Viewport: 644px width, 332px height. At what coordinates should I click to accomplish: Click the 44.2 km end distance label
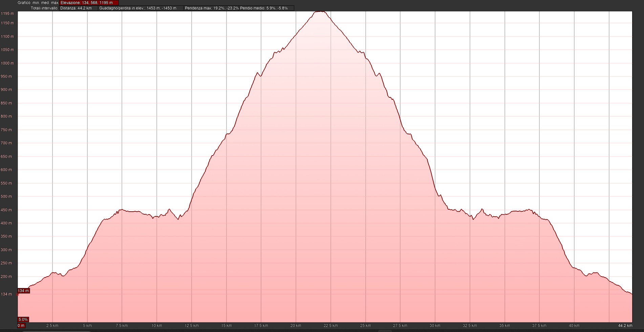tap(625, 326)
